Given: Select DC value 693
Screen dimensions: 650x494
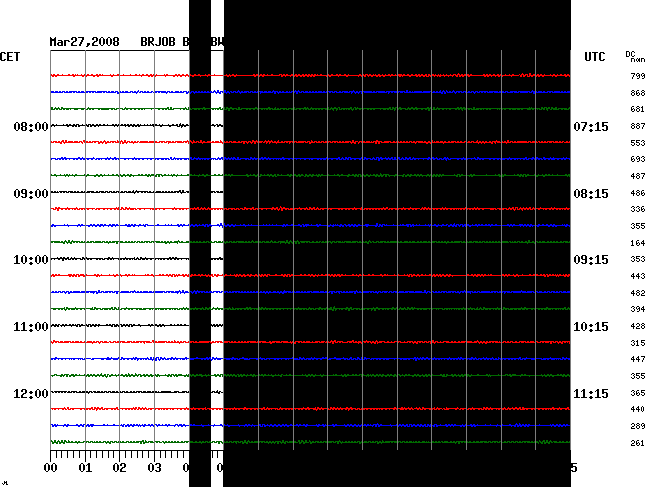Looking at the screenshot, I should coord(638,159).
